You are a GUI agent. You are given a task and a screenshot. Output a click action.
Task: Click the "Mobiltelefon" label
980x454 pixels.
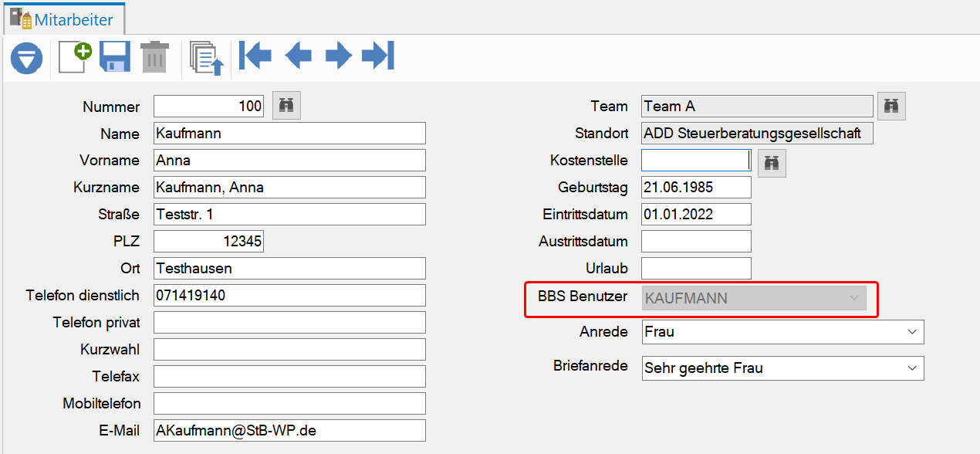click(102, 404)
